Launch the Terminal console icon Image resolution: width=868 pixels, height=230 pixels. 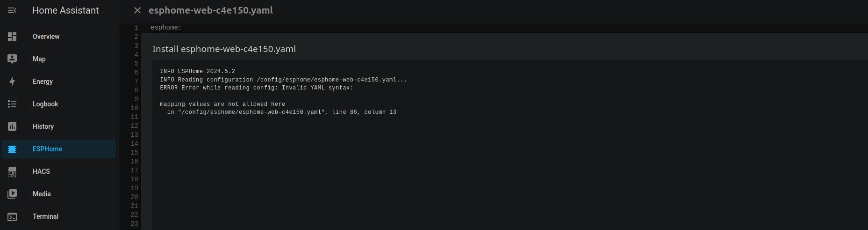point(12,216)
